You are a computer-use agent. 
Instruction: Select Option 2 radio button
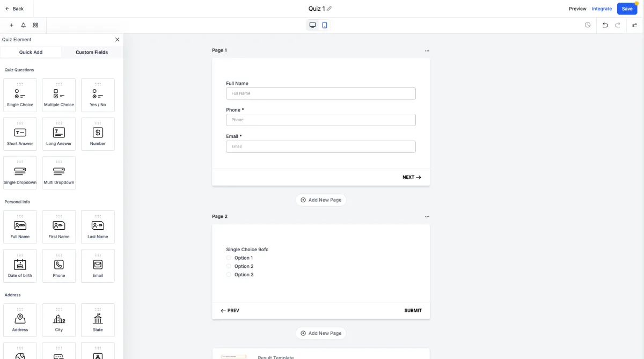click(x=229, y=266)
